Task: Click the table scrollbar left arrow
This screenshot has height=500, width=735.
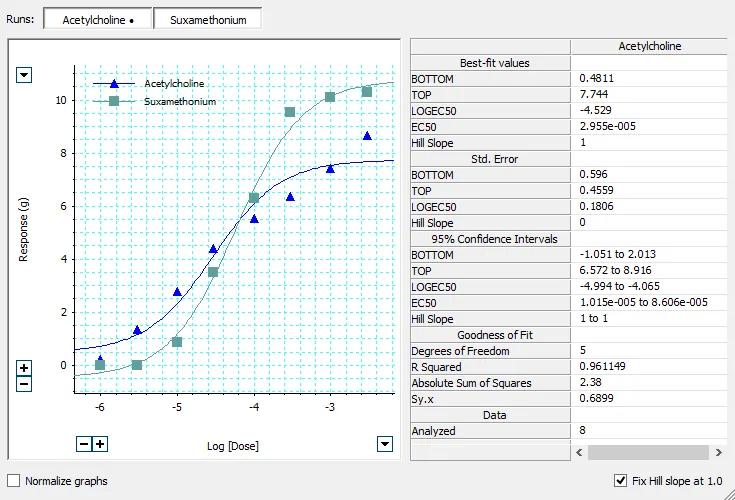Action: (x=581, y=452)
